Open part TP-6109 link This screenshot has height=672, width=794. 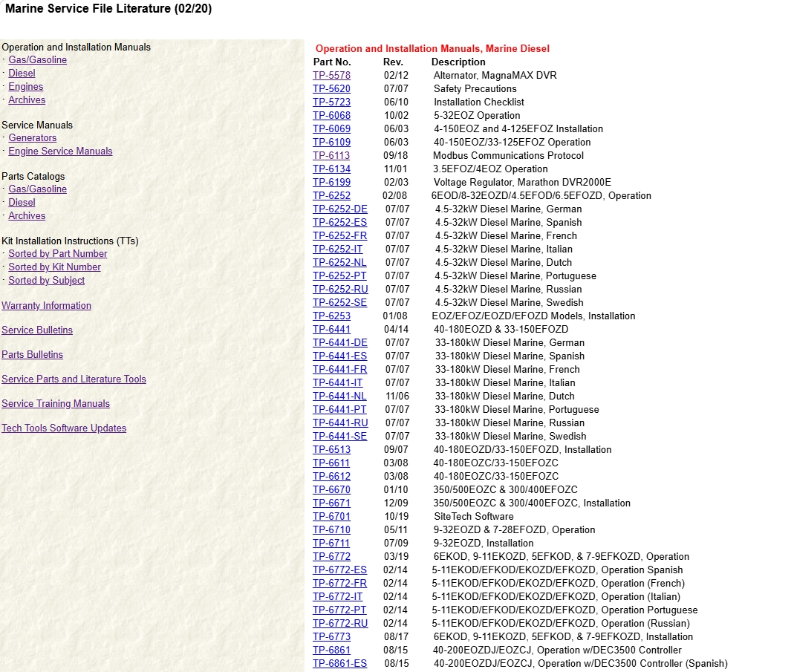click(x=332, y=143)
